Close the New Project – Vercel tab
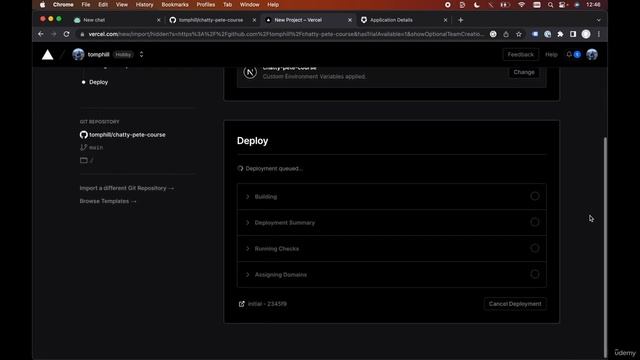640x360 pixels. pos(350,20)
